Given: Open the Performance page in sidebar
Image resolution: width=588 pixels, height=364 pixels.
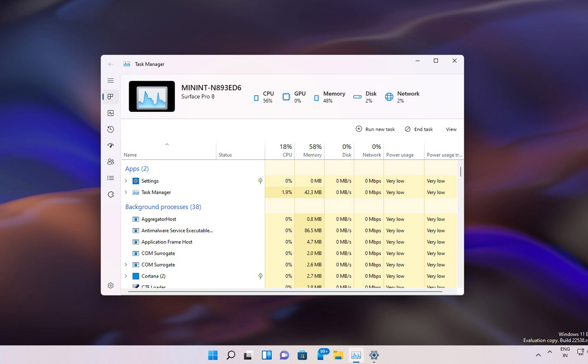Looking at the screenshot, I should pyautogui.click(x=111, y=113).
